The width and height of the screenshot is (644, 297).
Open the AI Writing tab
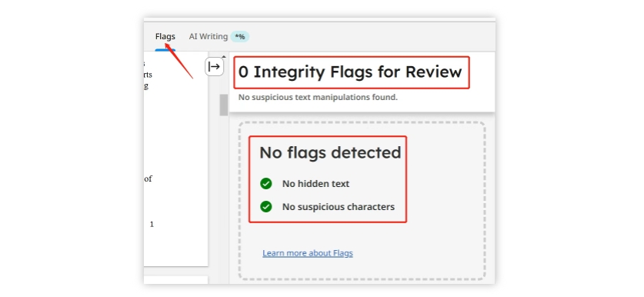click(209, 37)
